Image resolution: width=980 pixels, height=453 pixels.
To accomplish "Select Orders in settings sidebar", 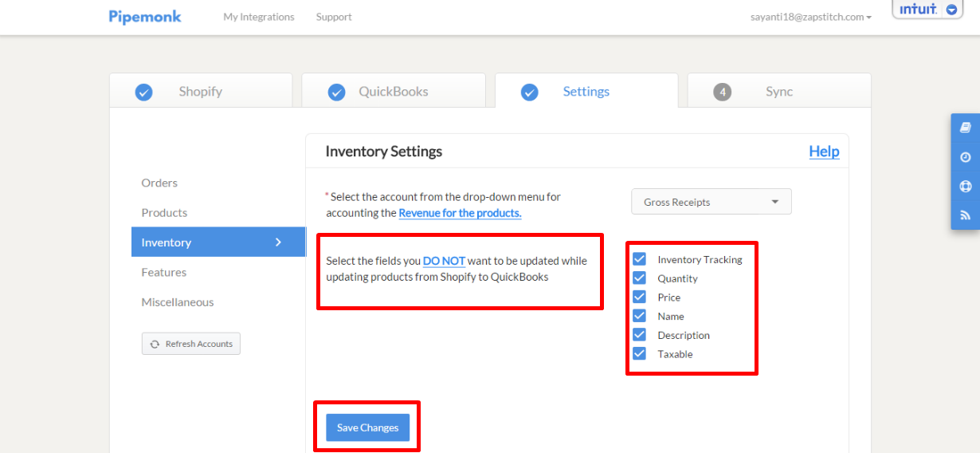I will (x=159, y=183).
